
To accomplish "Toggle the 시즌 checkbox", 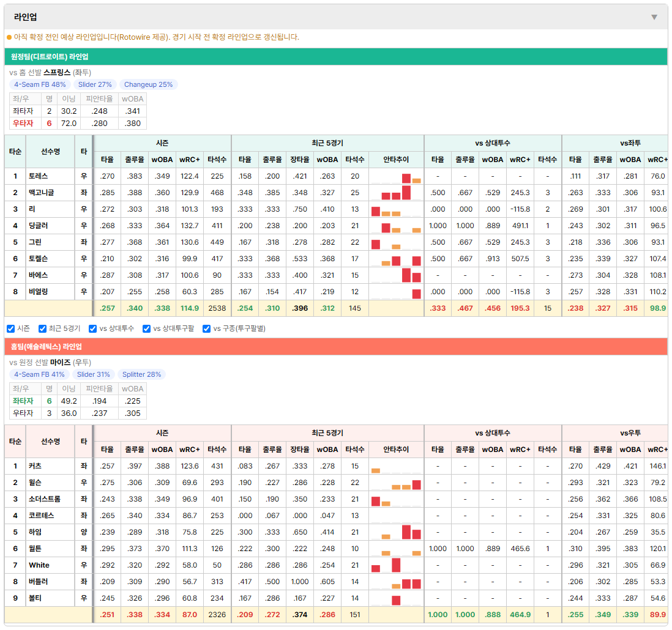I will click(x=11, y=328).
